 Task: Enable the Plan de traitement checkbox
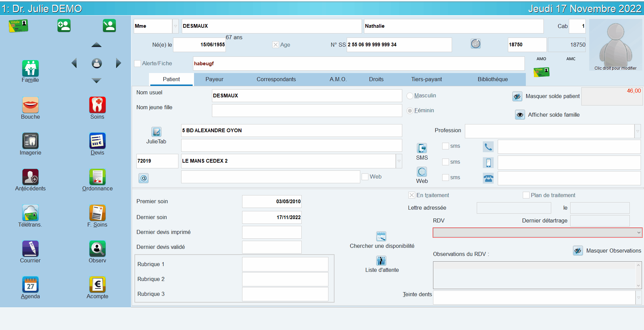(x=526, y=195)
